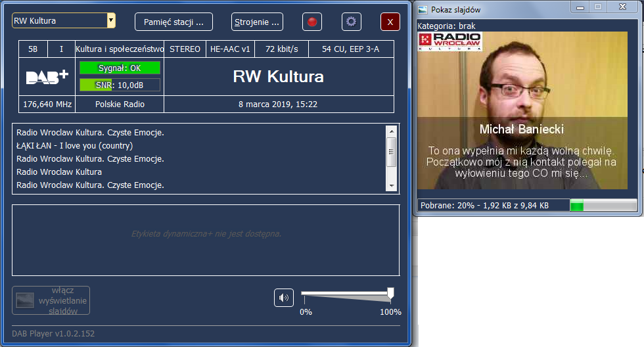Click the Sygnał: OK signal indicator
Viewport: 644px width, 347px height.
(120, 68)
